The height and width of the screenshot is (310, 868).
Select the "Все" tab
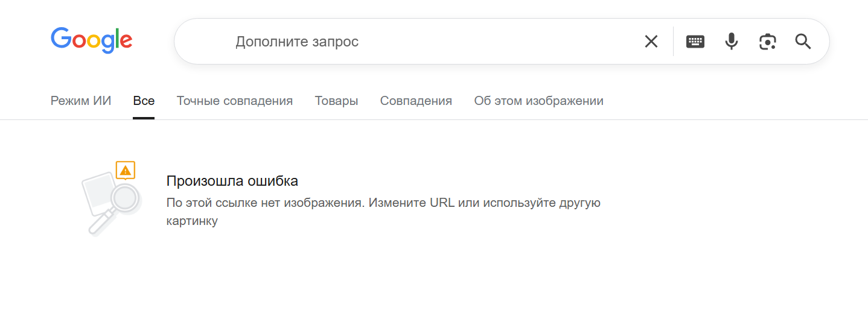click(x=144, y=101)
